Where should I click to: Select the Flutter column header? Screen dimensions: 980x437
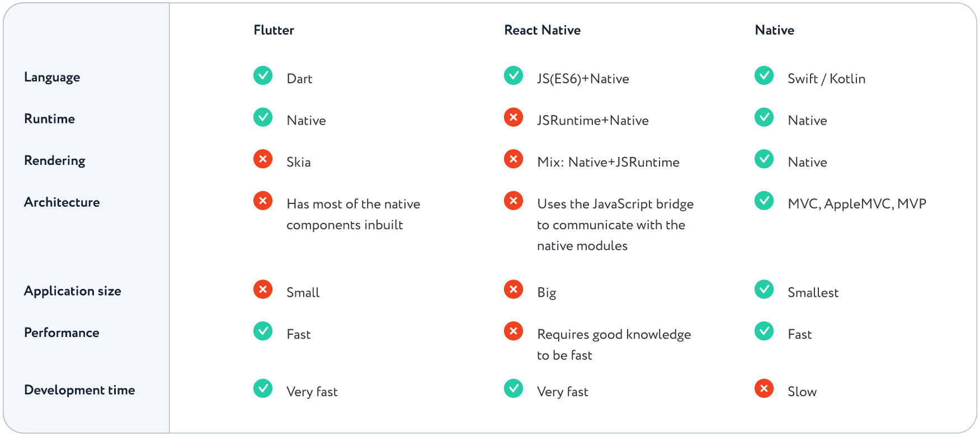pos(274,30)
